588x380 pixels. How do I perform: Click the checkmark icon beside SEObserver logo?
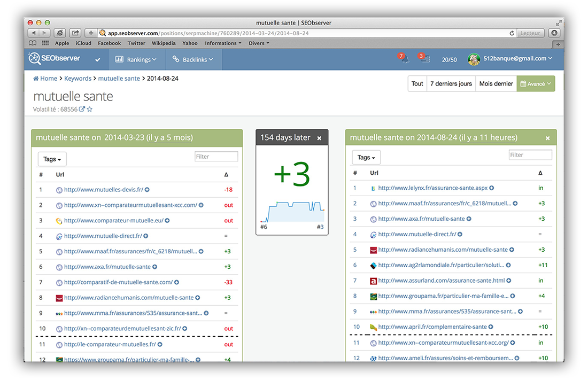(x=97, y=60)
